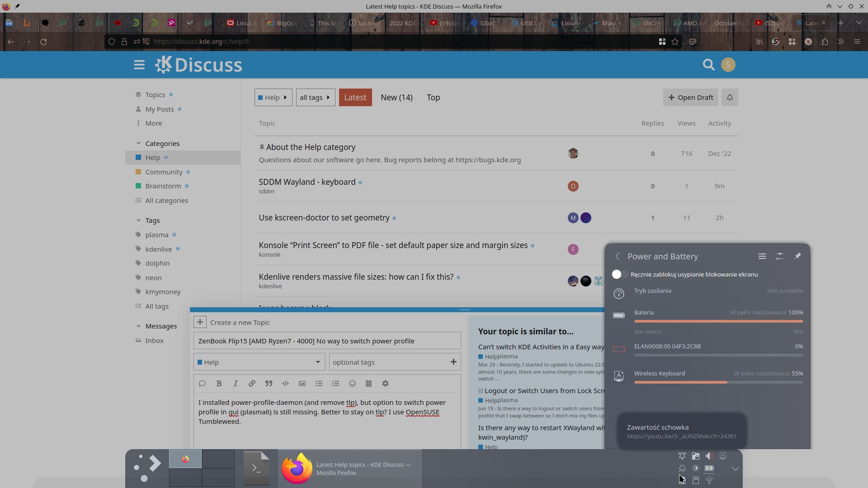This screenshot has height=488, width=868.
Task: Configure Power and Battery settings sliders icon
Action: [780, 256]
